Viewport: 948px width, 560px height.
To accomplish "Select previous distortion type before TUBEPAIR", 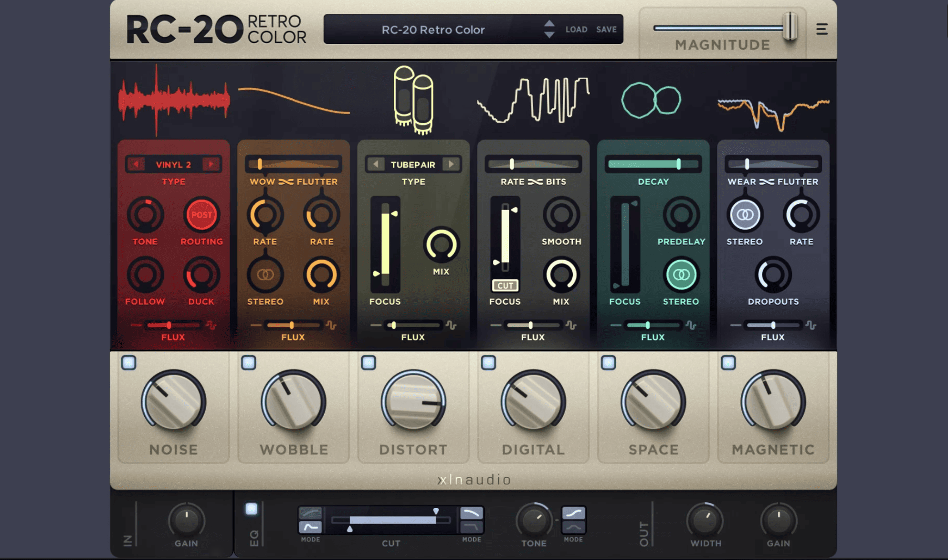I will (x=376, y=164).
